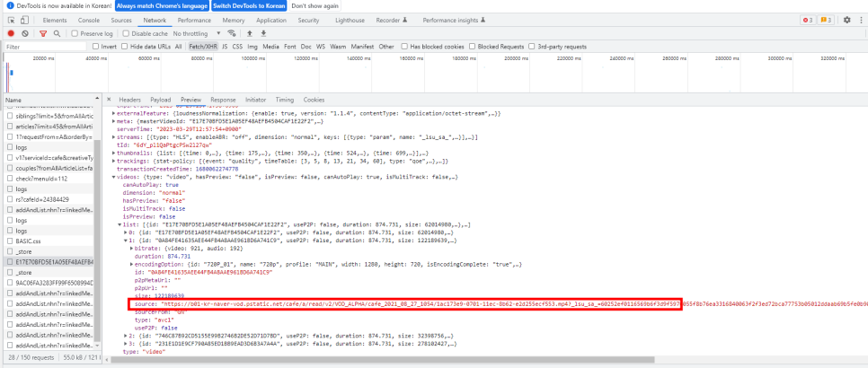This screenshot has width=868, height=368.
Task: Expand the streams array node
Action: coord(113,136)
